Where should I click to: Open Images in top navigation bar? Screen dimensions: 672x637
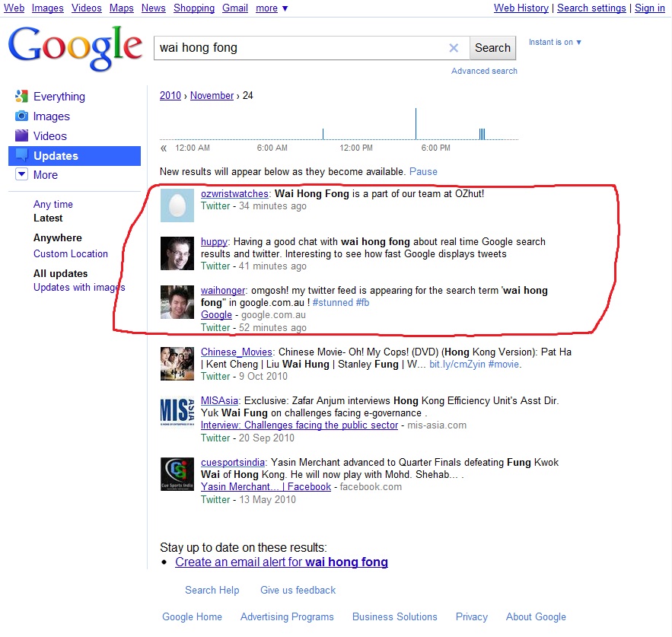coord(48,8)
